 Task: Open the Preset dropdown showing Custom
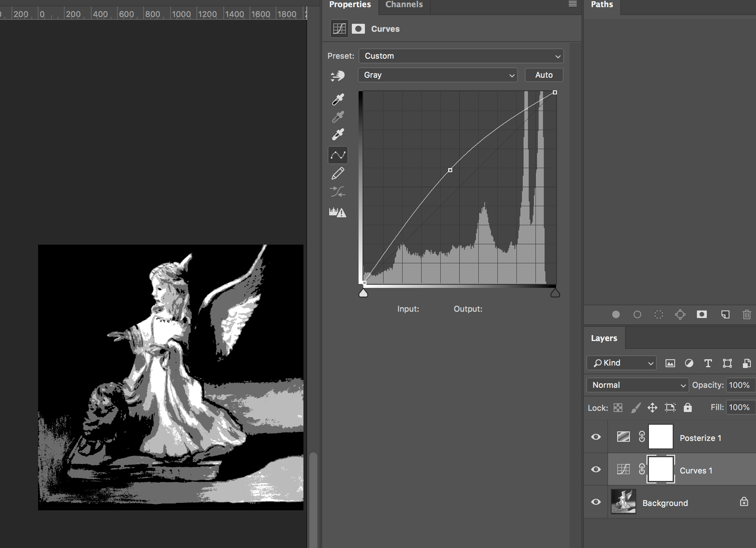(x=461, y=56)
